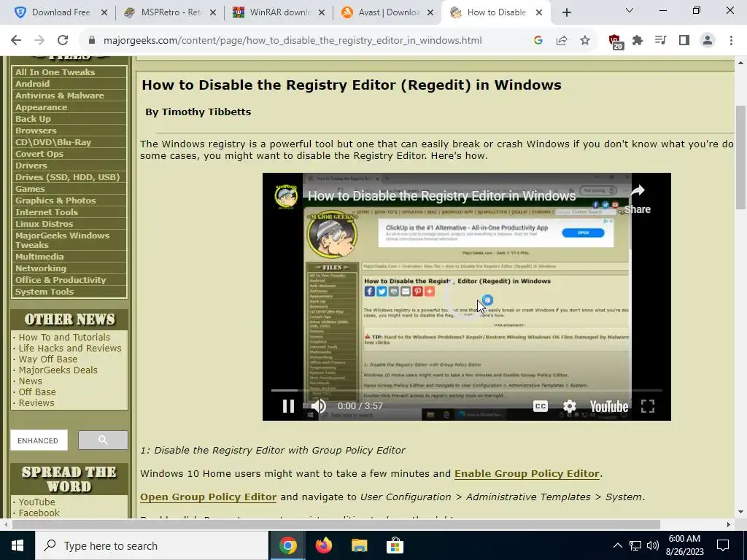
Task: Switch to the MSPRetro tab
Action: click(x=169, y=13)
